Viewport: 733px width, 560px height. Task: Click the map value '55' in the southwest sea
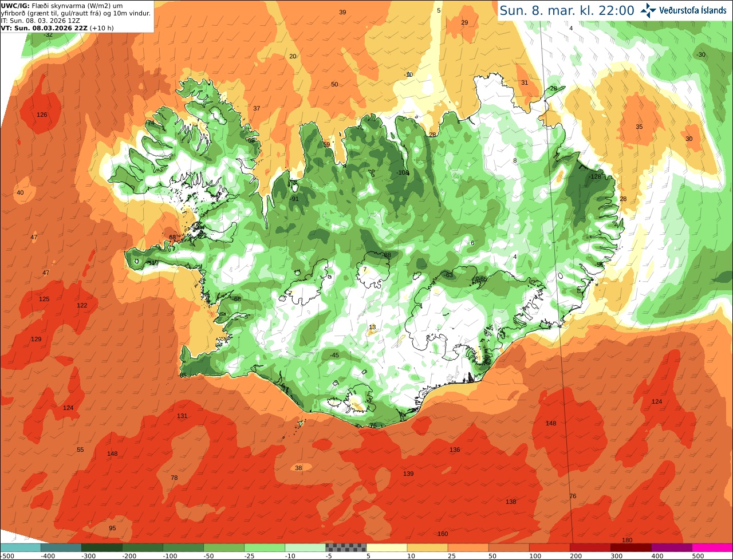click(x=80, y=449)
